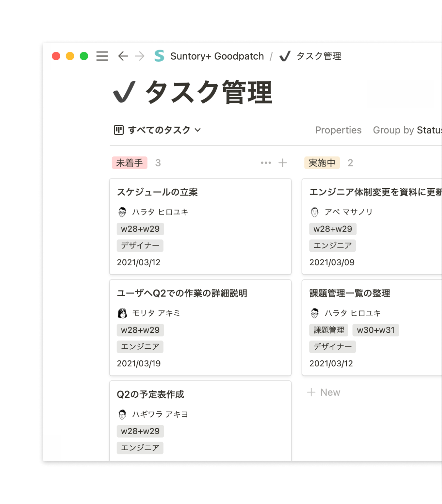Click モリタ アキミ's avatar icon

click(x=123, y=313)
